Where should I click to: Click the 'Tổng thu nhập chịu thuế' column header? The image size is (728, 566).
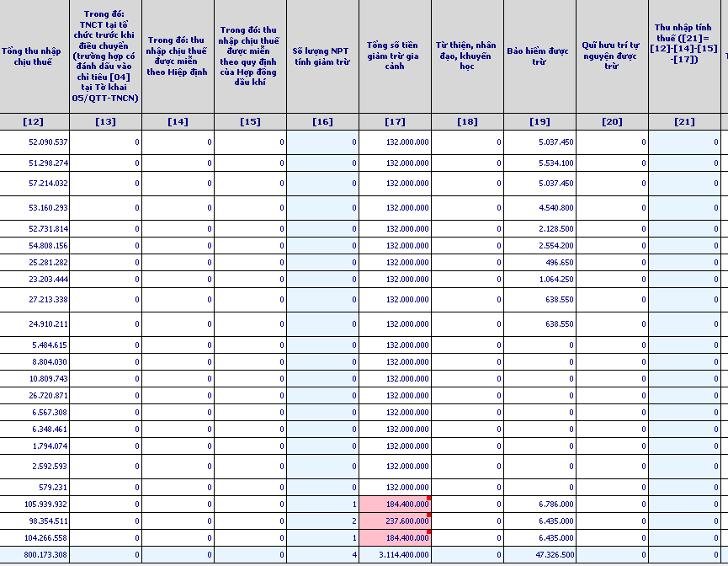point(35,56)
